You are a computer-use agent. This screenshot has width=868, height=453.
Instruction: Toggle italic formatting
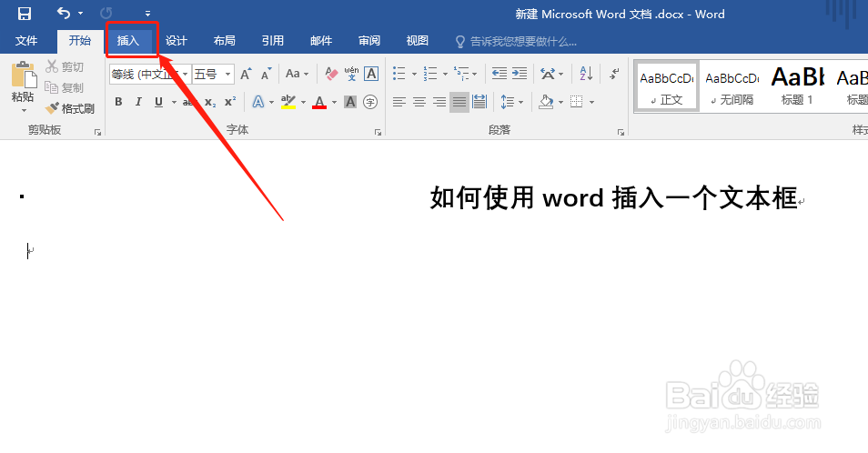[x=138, y=102]
